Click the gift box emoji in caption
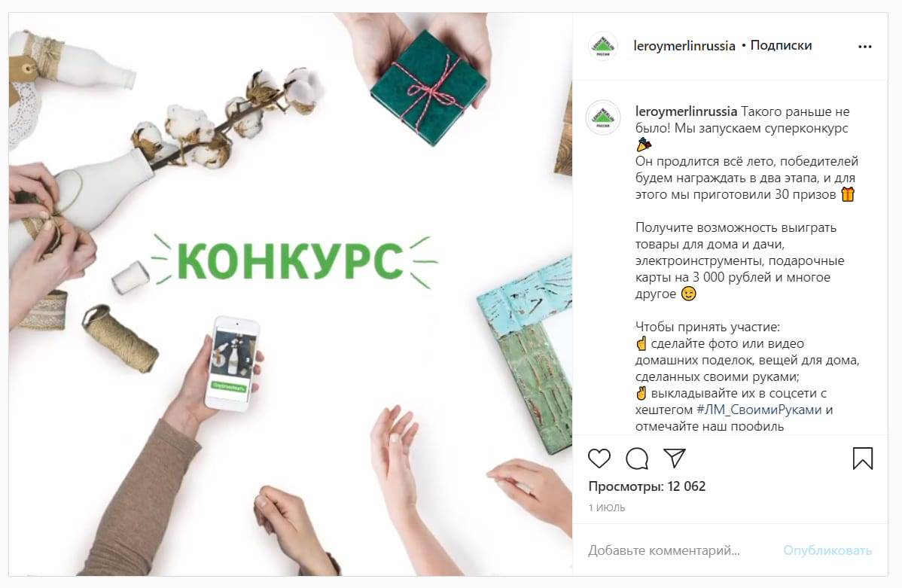Screen dimensions: 902x588 tap(847, 194)
